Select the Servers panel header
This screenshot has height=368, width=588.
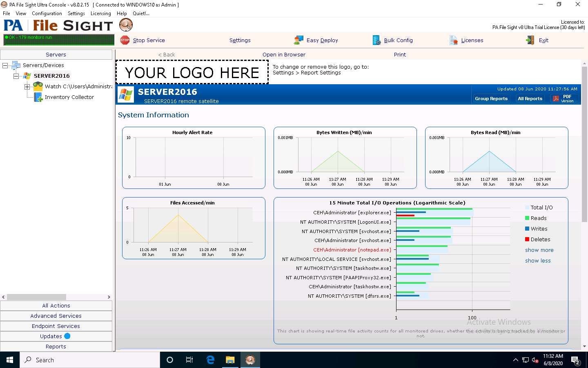click(x=56, y=54)
